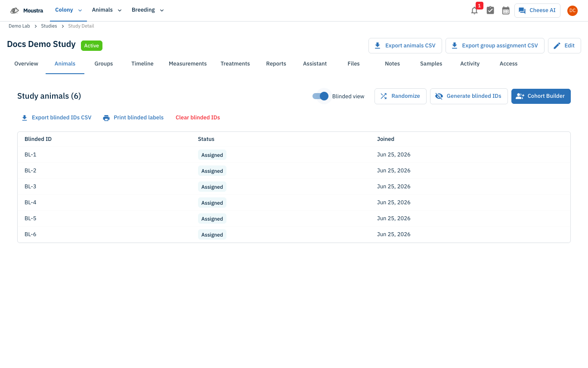Viewport: 588px width, 368px height.
Task: Open the Samples tab
Action: click(431, 64)
